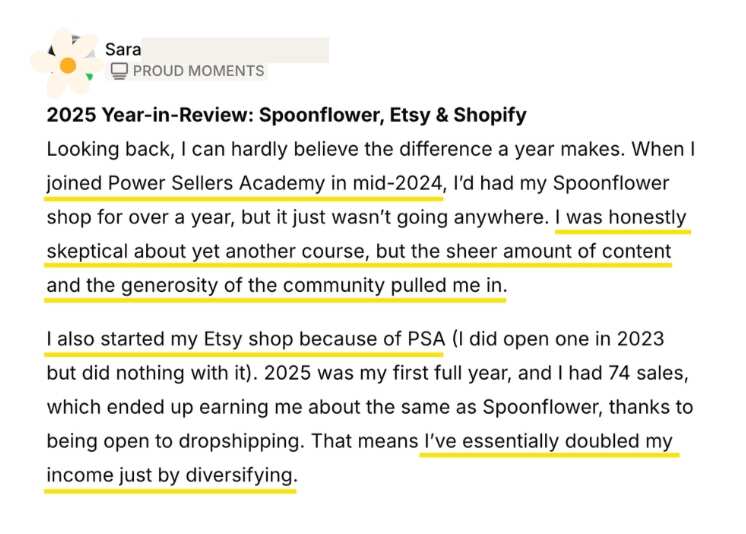Screen dimensions: 746x534
Task: Click the blurred surname area next to Sara
Action: click(x=235, y=49)
